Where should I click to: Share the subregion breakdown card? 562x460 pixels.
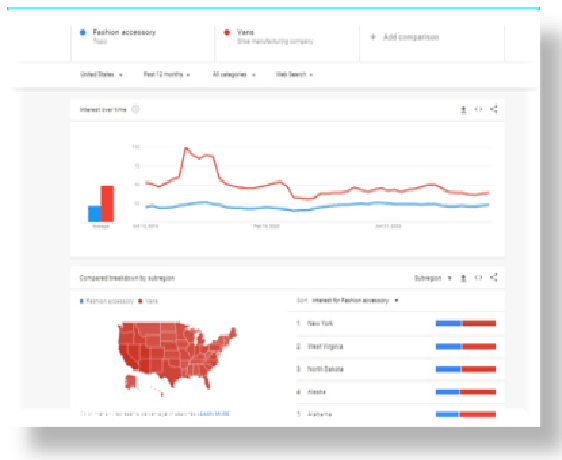pos(494,278)
